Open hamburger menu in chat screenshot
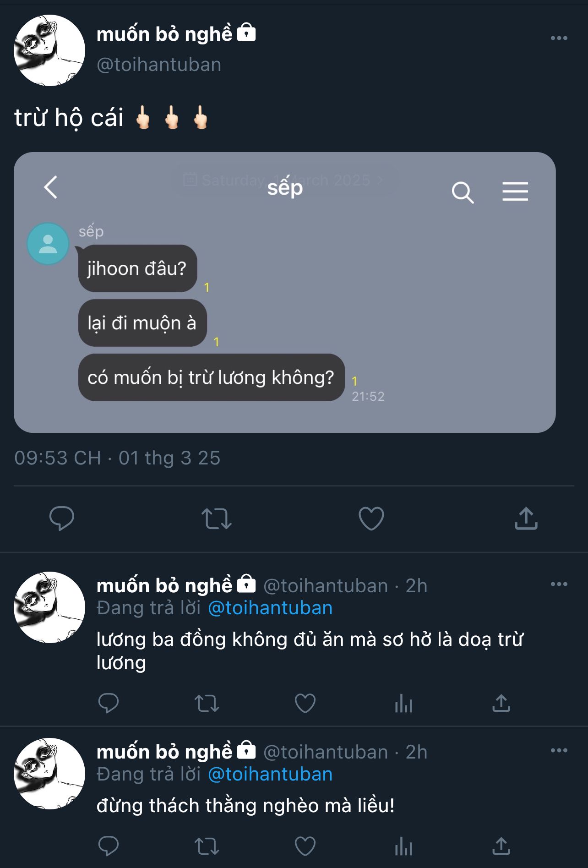 (x=515, y=191)
